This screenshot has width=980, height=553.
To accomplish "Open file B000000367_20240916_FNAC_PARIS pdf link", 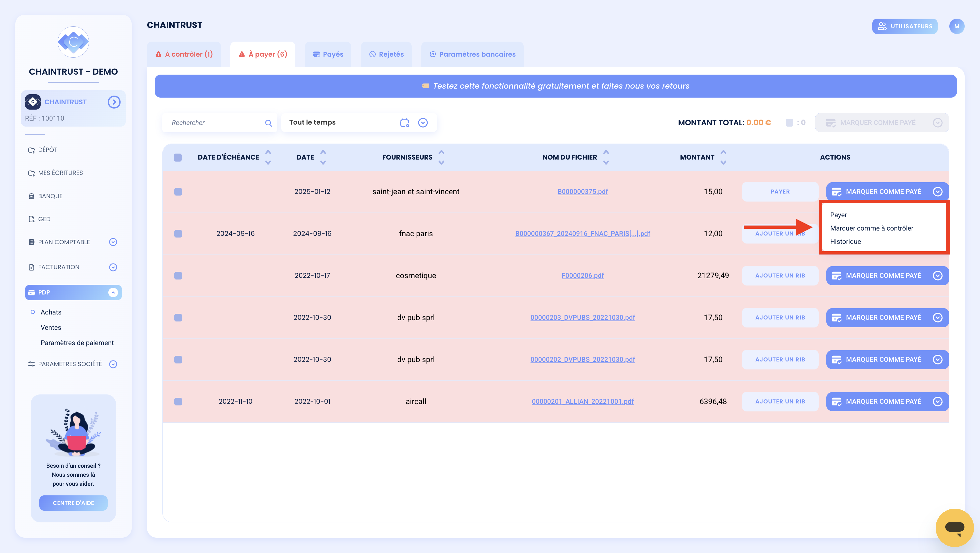I will tap(582, 234).
